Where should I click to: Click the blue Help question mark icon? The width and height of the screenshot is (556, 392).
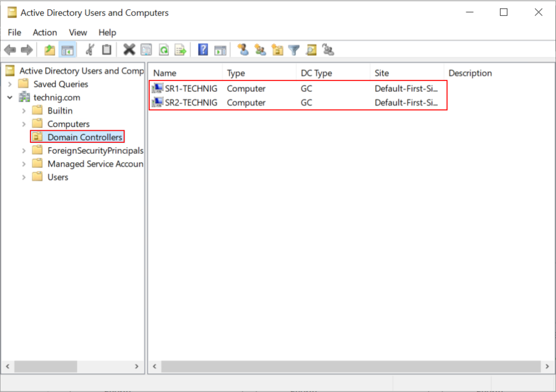point(203,49)
